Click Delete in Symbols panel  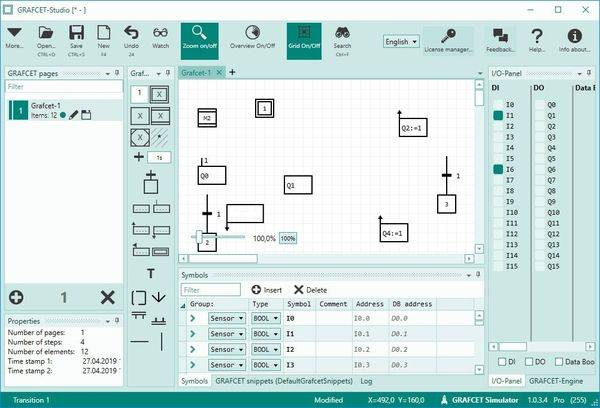[310, 290]
